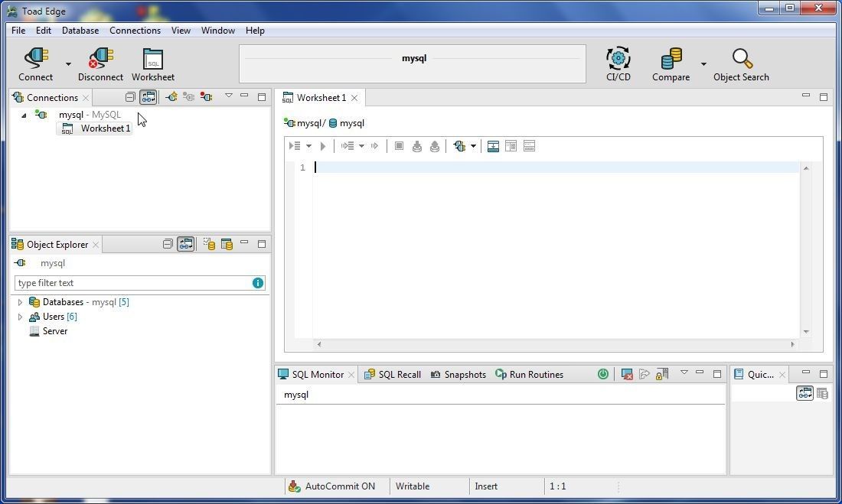Click select-database icon in Object Explorer toolbar

[x=210, y=244]
